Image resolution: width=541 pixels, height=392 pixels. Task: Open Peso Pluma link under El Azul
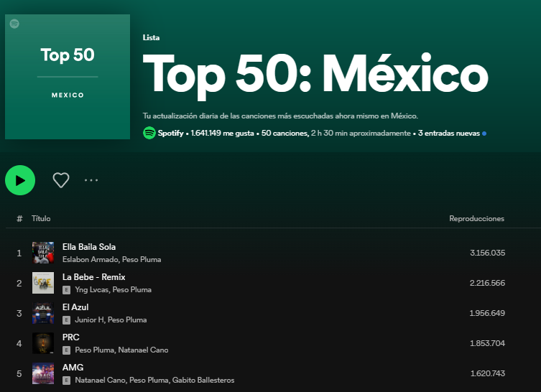[127, 319]
